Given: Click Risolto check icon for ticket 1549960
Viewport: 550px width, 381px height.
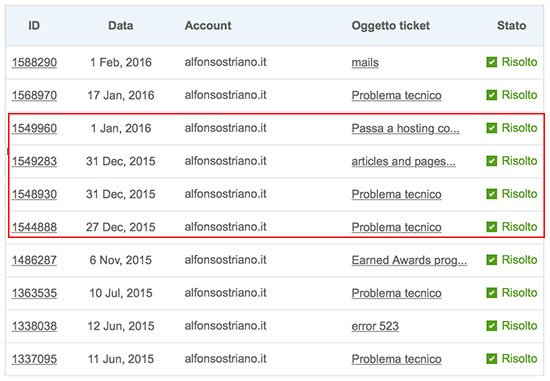Looking at the screenshot, I should [x=491, y=128].
